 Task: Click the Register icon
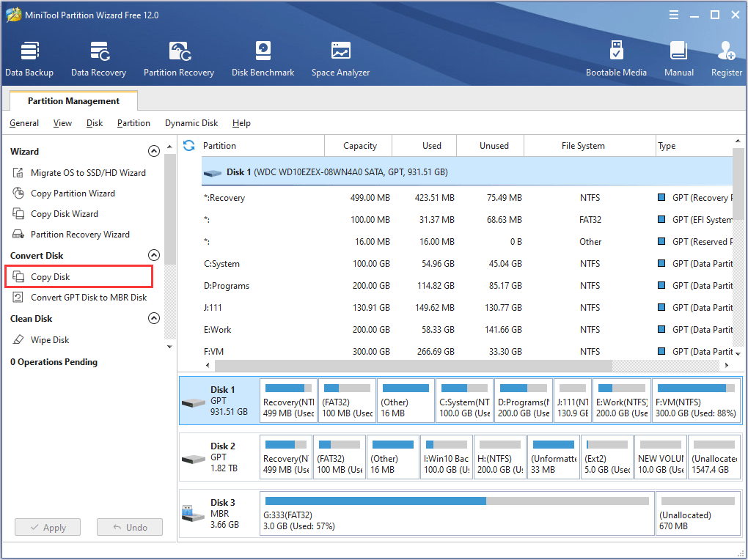[x=726, y=59]
